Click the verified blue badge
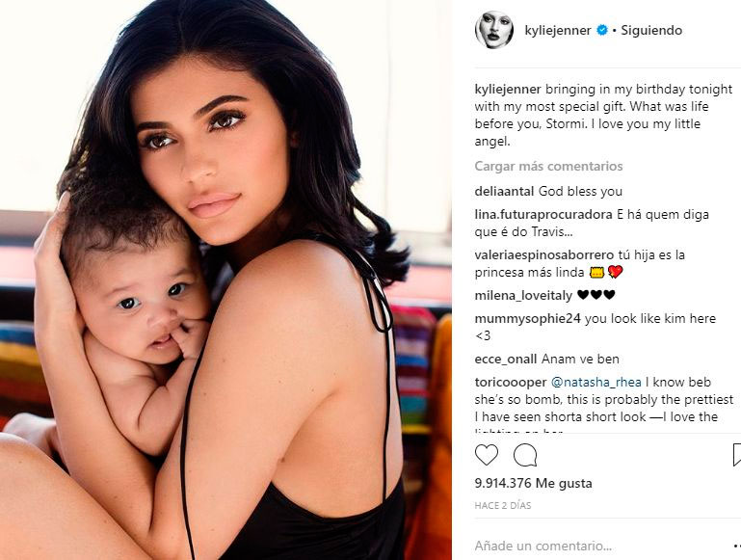The width and height of the screenshot is (741, 560). pos(602,30)
